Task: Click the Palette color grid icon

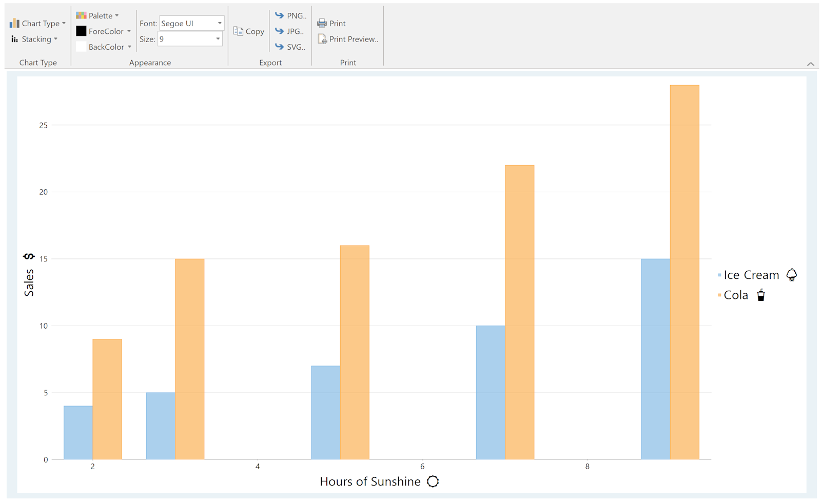Action: (x=81, y=15)
